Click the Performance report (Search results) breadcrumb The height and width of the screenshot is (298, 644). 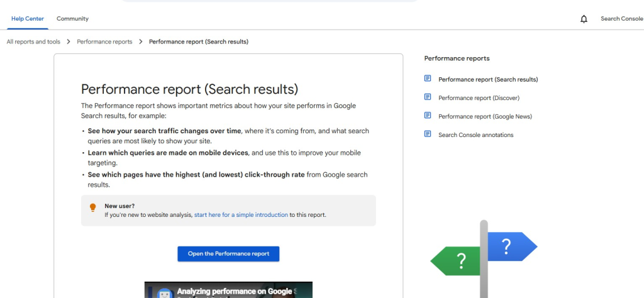199,42
